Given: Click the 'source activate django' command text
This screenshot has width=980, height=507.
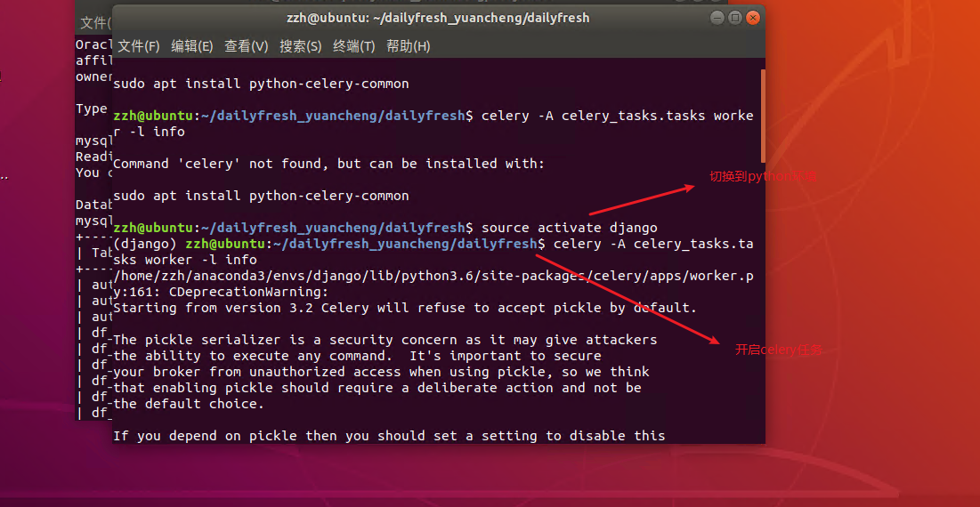Looking at the screenshot, I should point(570,228).
